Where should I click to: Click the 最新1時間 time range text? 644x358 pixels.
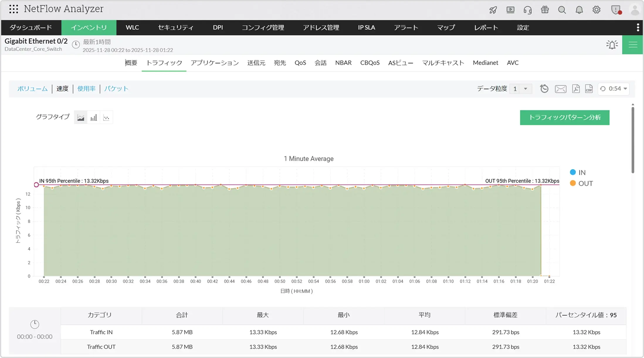tap(97, 42)
